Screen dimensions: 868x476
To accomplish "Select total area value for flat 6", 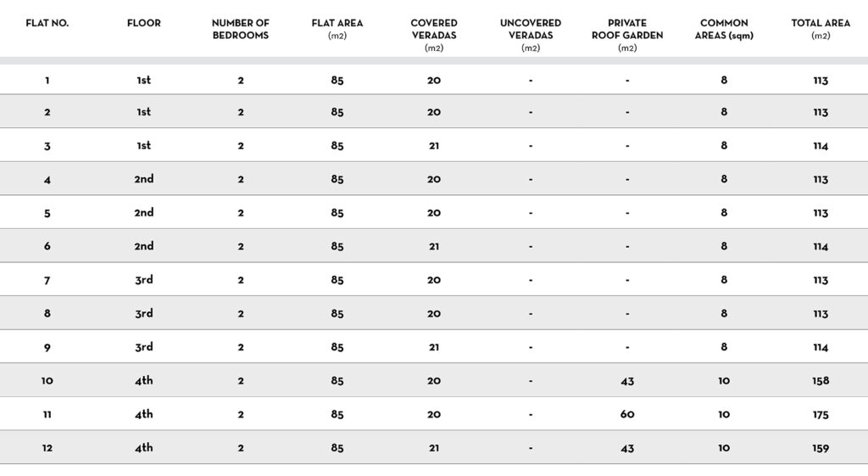I will [821, 246].
